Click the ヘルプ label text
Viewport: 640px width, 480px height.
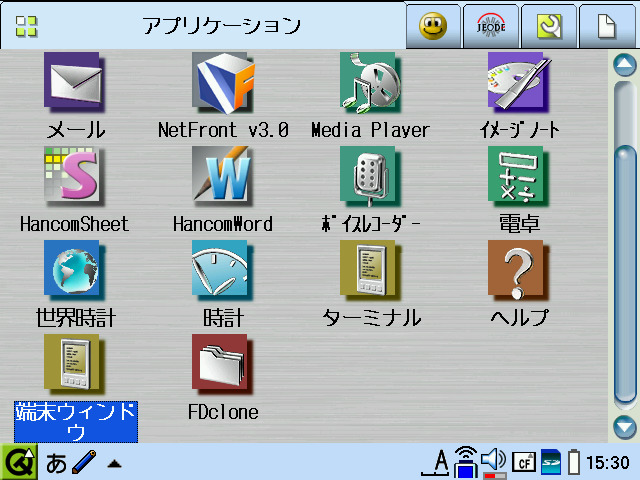pyautogui.click(x=519, y=317)
